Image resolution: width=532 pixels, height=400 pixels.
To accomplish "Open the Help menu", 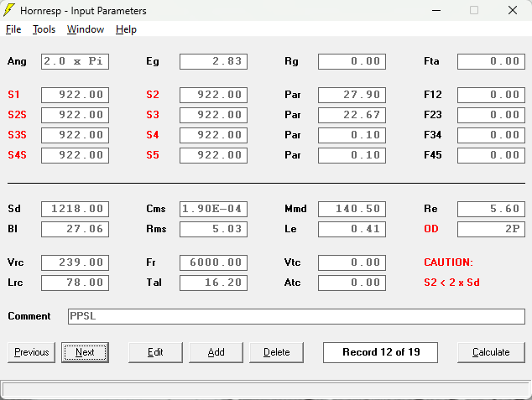I will (x=126, y=29).
